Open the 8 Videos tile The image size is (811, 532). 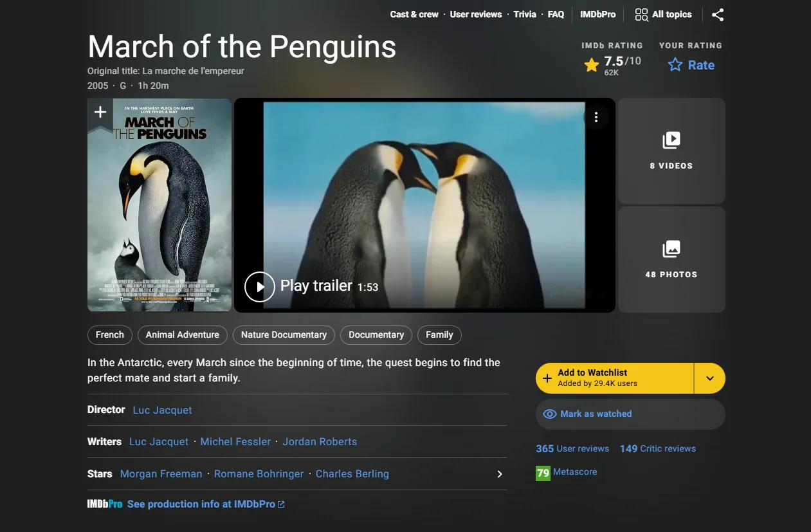point(671,151)
